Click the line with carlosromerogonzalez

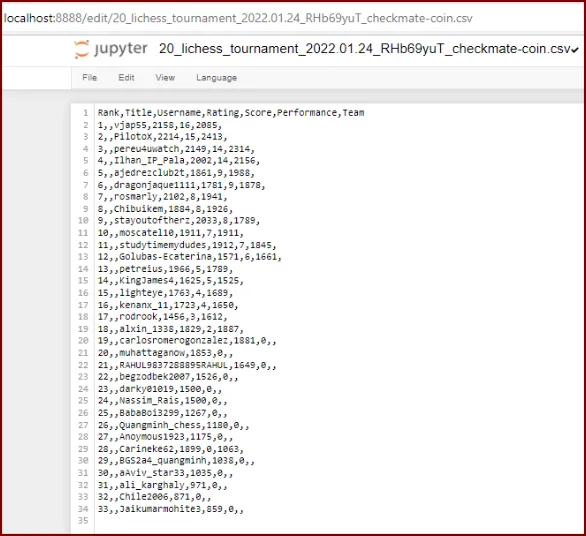187,341
